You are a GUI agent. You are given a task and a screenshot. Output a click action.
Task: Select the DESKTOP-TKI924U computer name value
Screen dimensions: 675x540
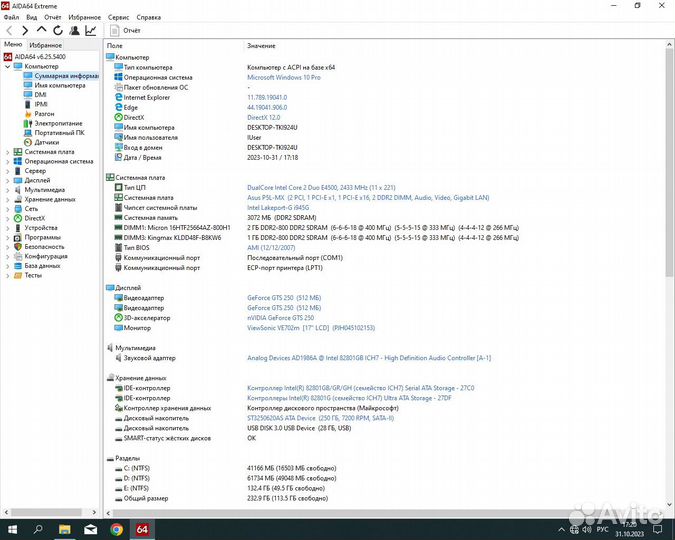[272, 127]
